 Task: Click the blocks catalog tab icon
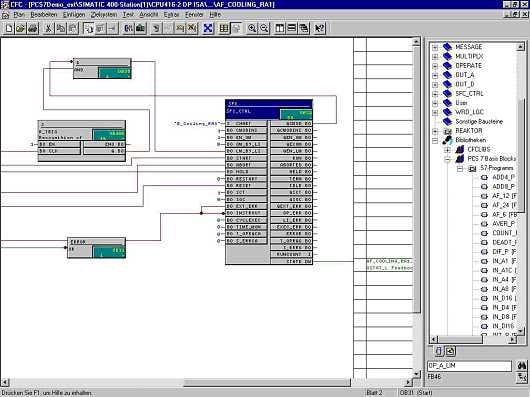(x=438, y=351)
